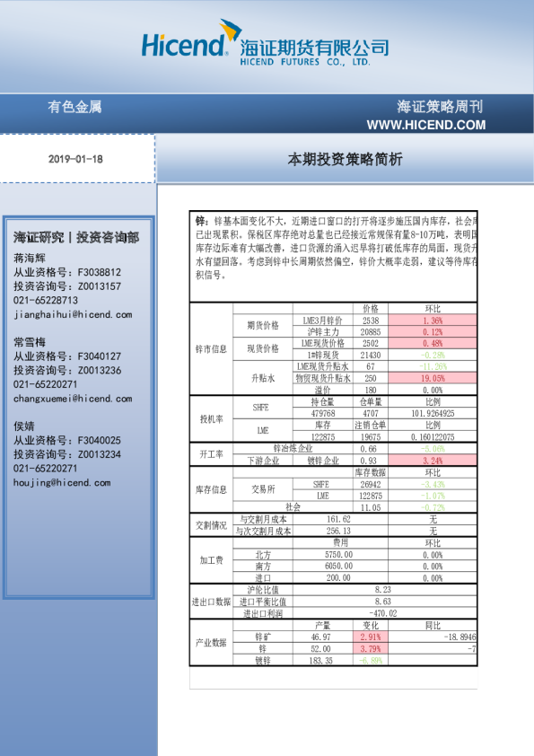
Task: Open email link jianghaihui@hicend.com
Action: tap(73, 314)
